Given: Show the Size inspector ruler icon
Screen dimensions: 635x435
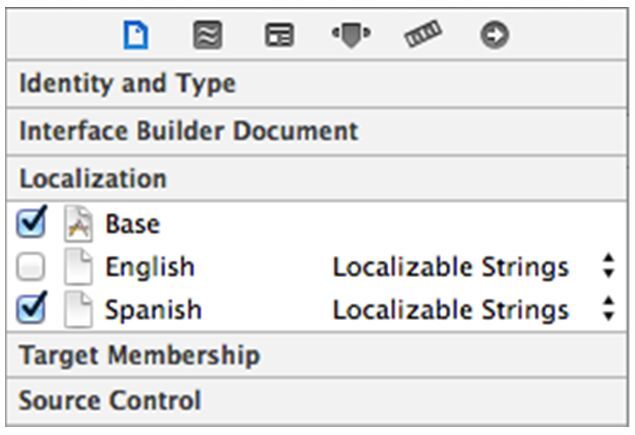Looking at the screenshot, I should [x=423, y=34].
